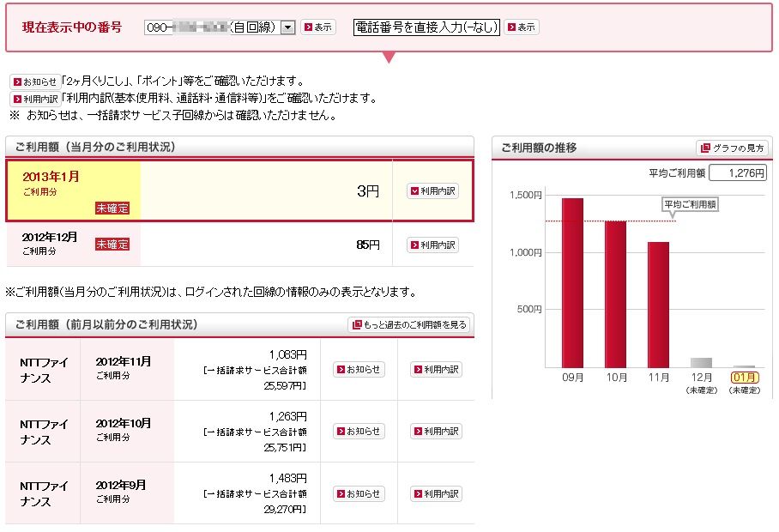Image resolution: width=779 pixels, height=532 pixels.
Task: Click the 10月 red bar in chart
Action: click(x=615, y=294)
